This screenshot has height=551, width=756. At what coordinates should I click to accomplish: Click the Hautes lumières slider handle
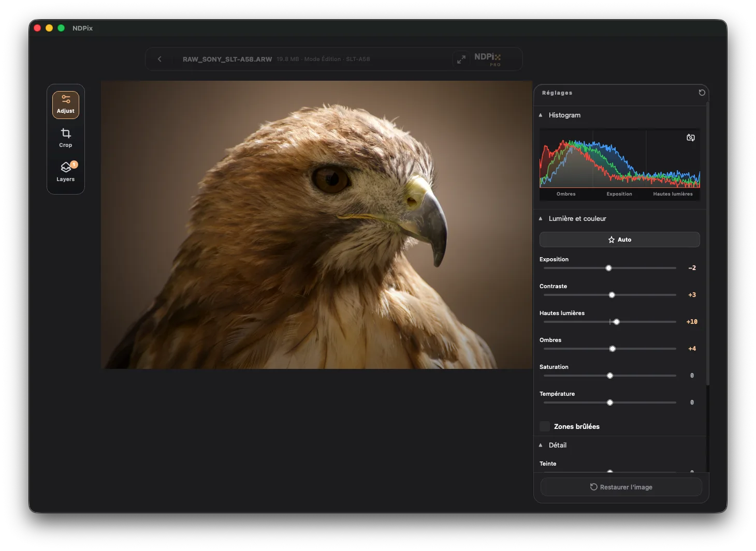617,322
